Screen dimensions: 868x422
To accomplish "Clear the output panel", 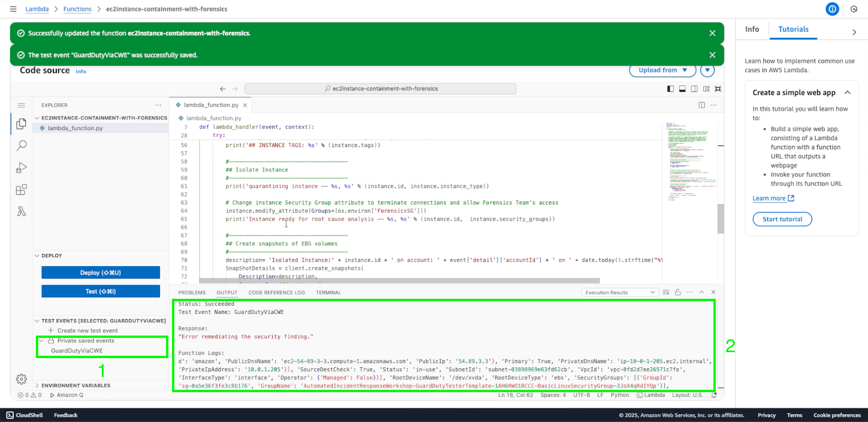I will [666, 292].
